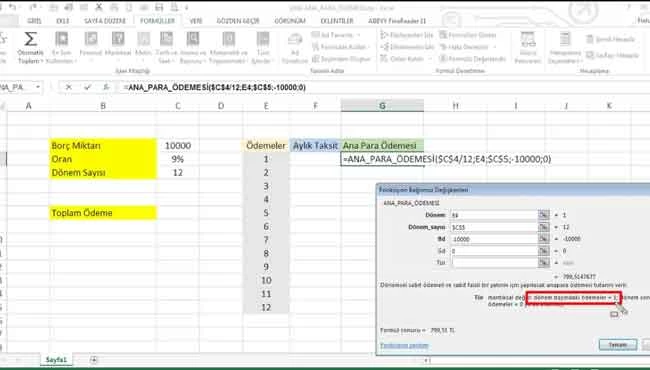
Task: Switch to the EKLE tab
Action: point(63,21)
